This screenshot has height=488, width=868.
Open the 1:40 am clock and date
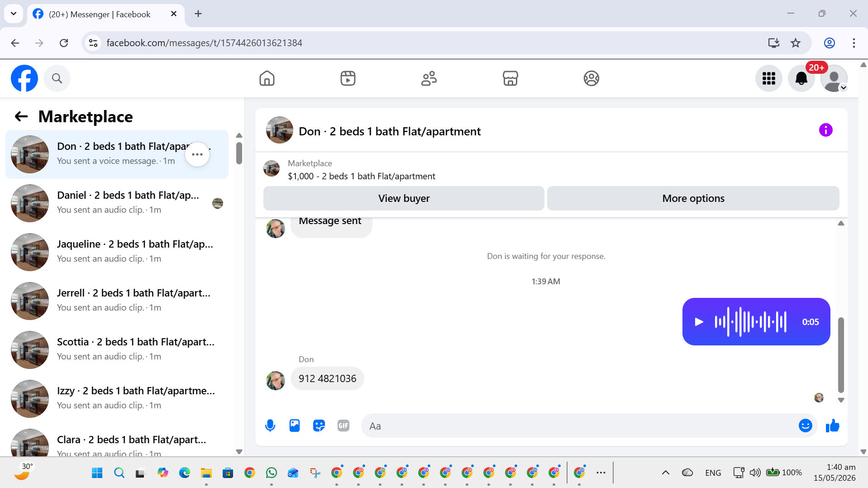(835, 473)
